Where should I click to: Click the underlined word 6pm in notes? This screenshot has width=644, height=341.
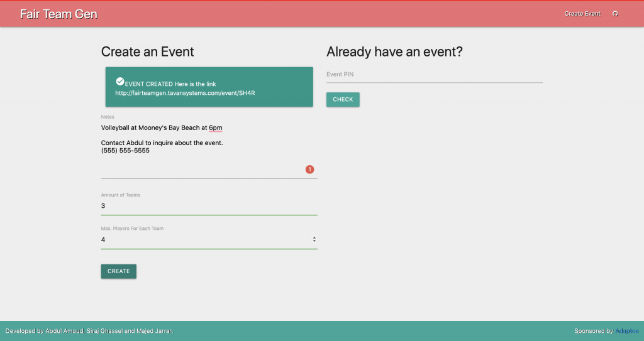(x=216, y=127)
